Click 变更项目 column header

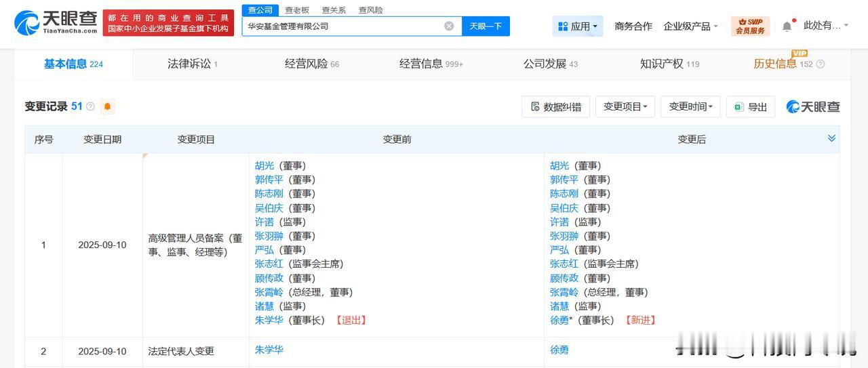196,139
